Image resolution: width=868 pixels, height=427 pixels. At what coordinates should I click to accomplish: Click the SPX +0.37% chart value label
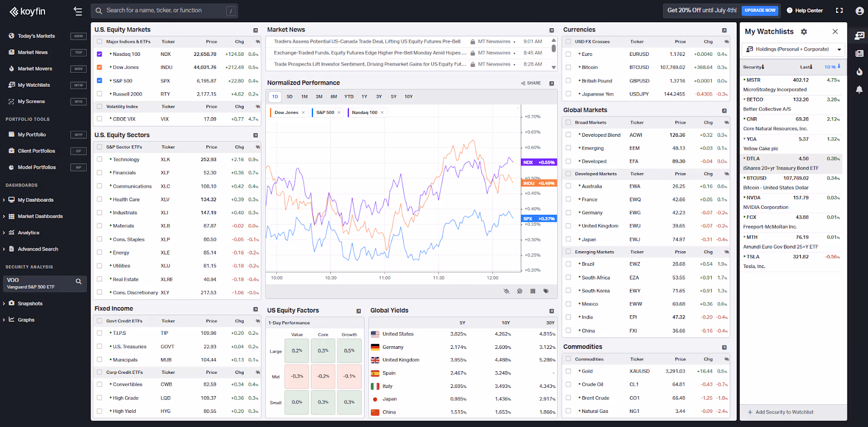[x=539, y=219]
